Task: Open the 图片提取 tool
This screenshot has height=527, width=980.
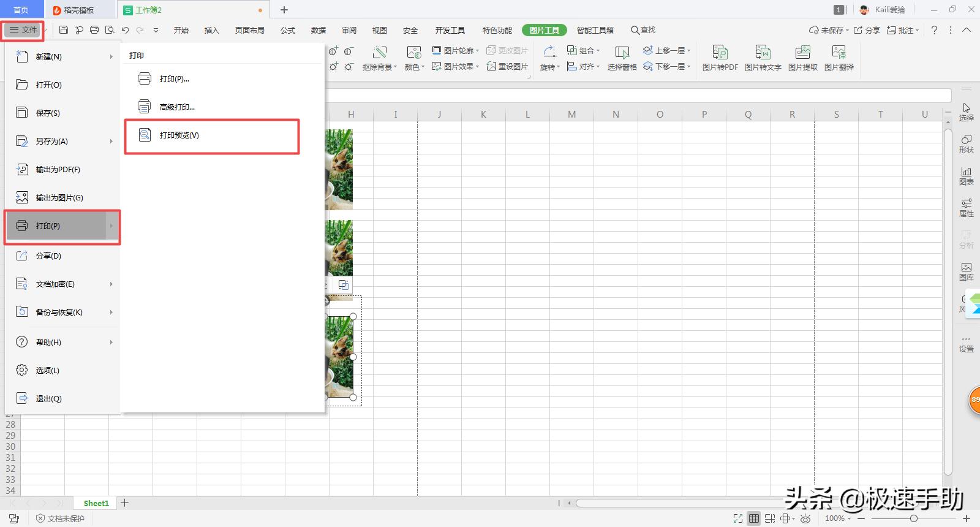Action: click(x=803, y=59)
